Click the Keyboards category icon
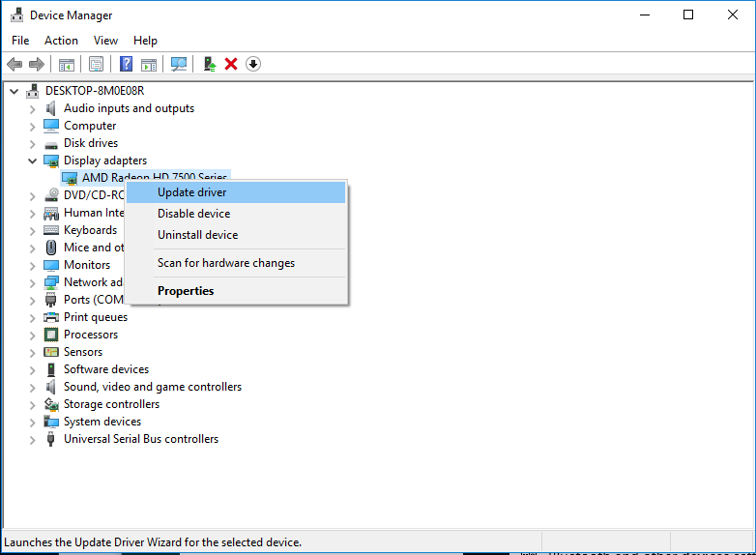 coord(51,230)
